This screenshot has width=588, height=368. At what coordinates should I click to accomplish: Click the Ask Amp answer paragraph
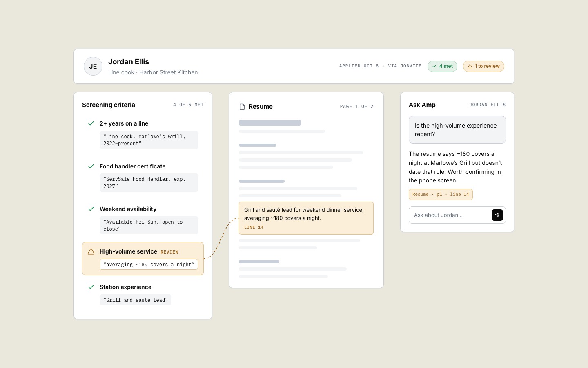(x=456, y=167)
